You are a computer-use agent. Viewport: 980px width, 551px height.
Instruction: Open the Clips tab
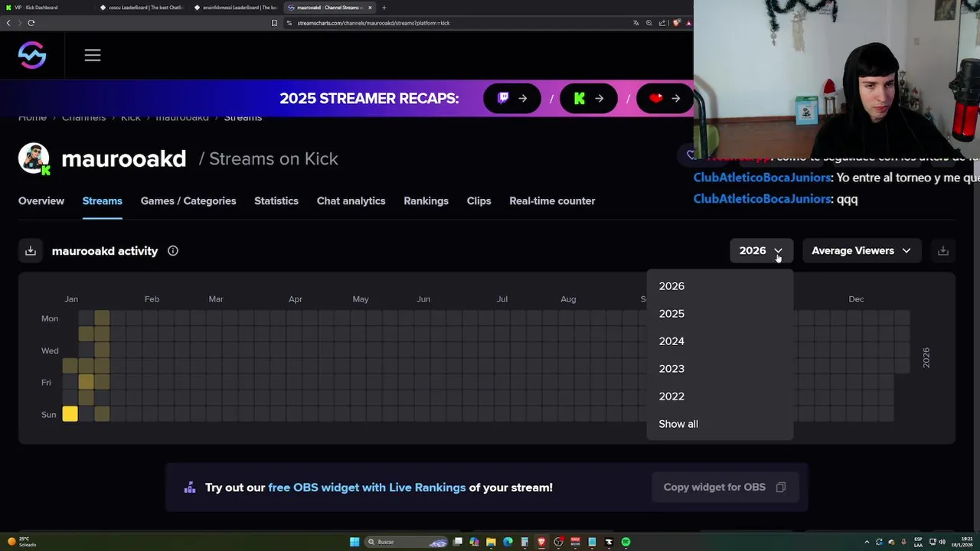pos(479,201)
